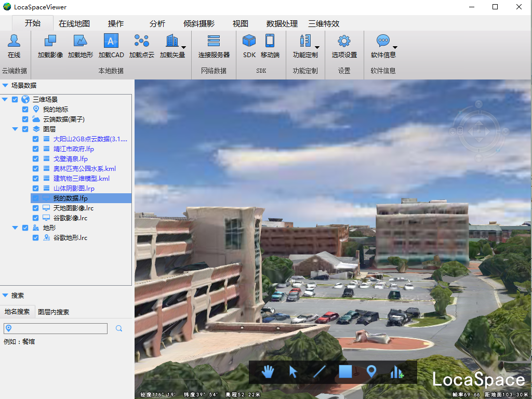Open the 移动端 mobile phone icon
Viewport: 532px width, 399px height.
(270, 41)
